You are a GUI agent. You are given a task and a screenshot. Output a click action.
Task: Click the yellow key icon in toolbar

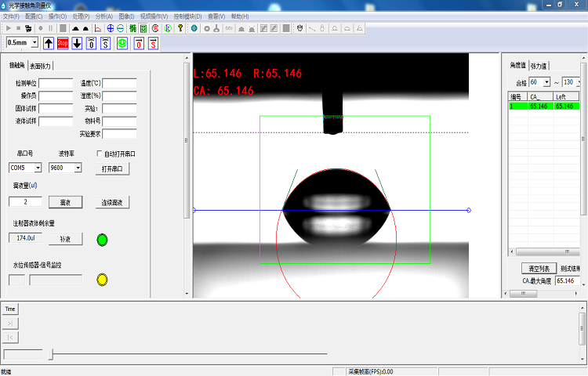coord(180,29)
